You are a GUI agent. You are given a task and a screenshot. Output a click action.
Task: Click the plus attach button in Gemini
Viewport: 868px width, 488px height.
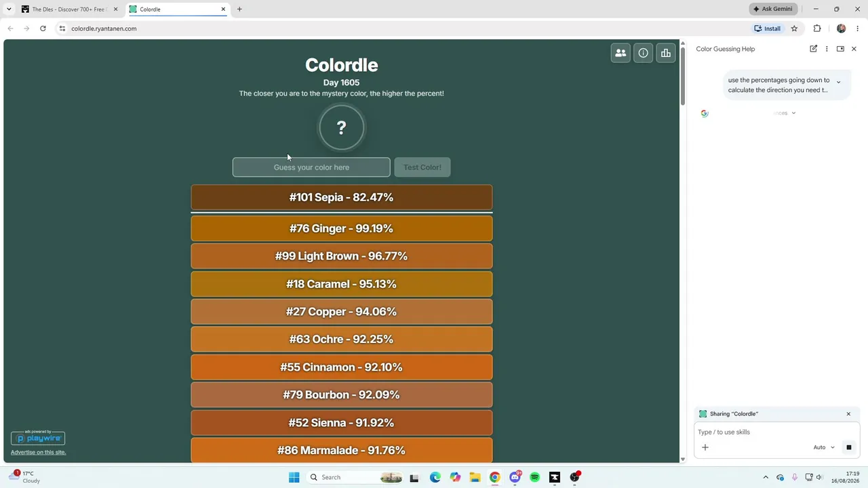coord(705,447)
